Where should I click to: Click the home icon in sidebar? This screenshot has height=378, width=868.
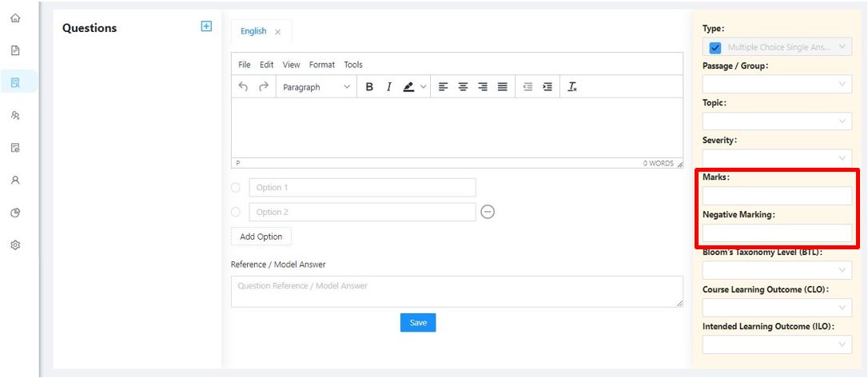tap(15, 18)
